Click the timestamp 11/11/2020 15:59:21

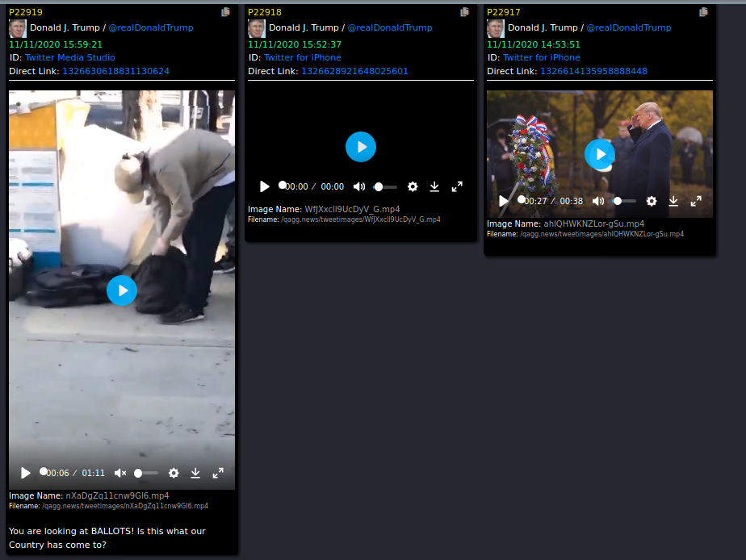[x=56, y=44]
